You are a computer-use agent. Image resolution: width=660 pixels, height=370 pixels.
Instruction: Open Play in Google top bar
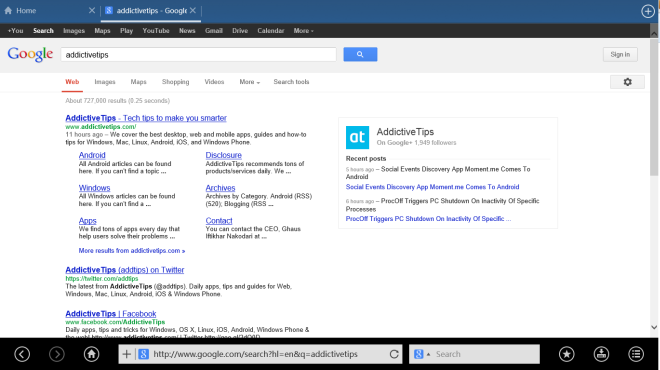pos(126,31)
